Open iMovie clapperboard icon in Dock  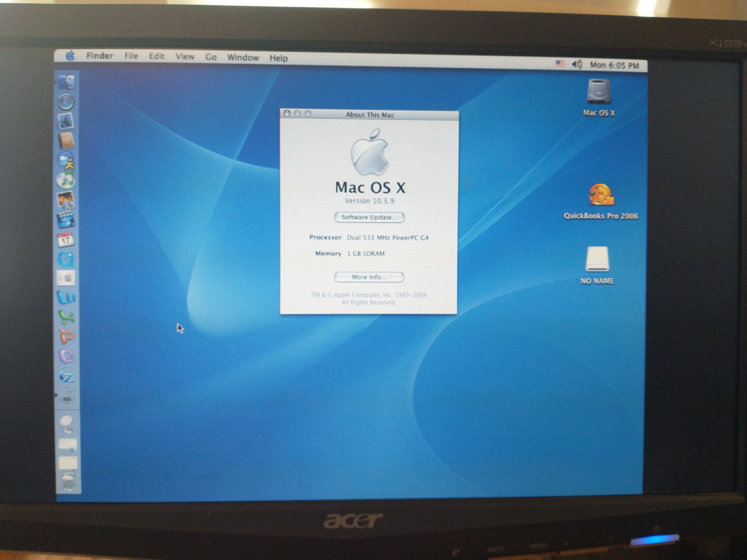[66, 220]
